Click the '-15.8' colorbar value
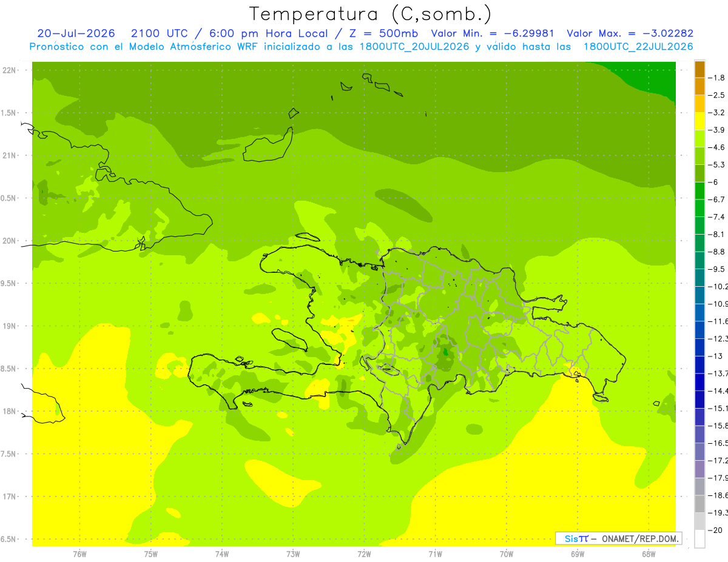The image size is (728, 562). tap(718, 426)
